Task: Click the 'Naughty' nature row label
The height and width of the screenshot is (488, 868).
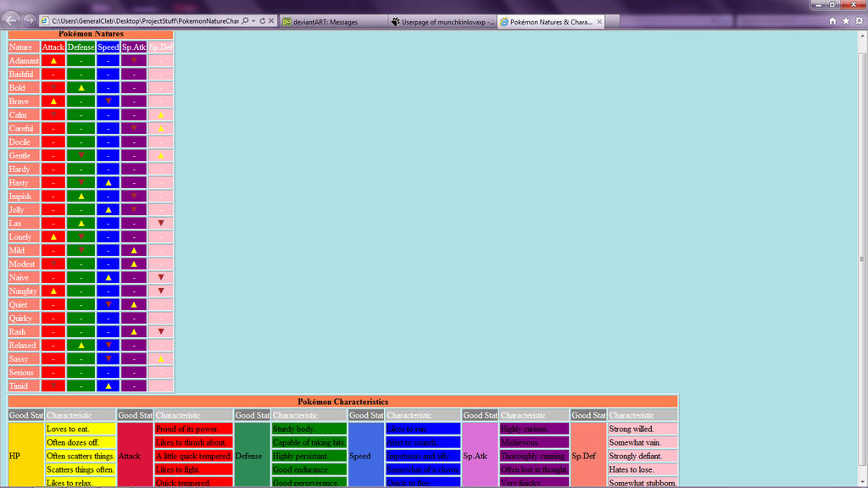Action: (24, 291)
